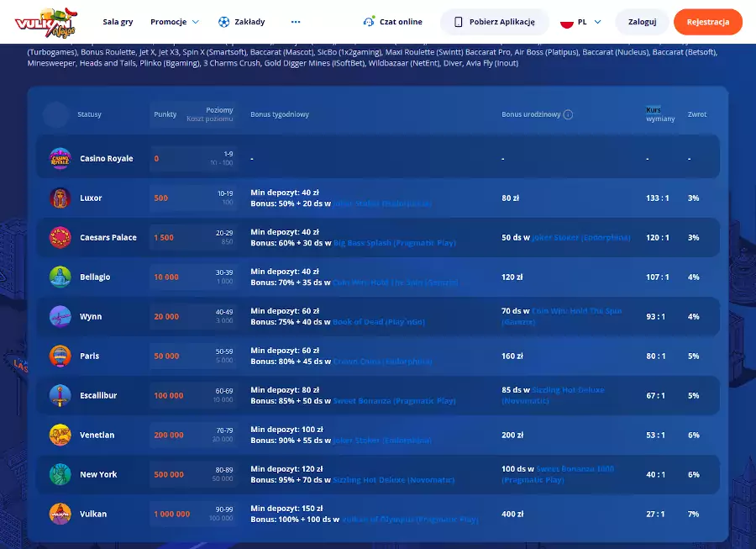This screenshot has width=756, height=549.
Task: Click the headset icon for Czat online
Action: point(369,22)
